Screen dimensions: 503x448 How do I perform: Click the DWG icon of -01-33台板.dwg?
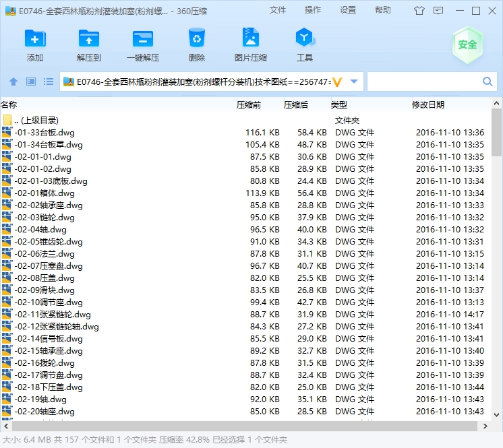[7, 132]
